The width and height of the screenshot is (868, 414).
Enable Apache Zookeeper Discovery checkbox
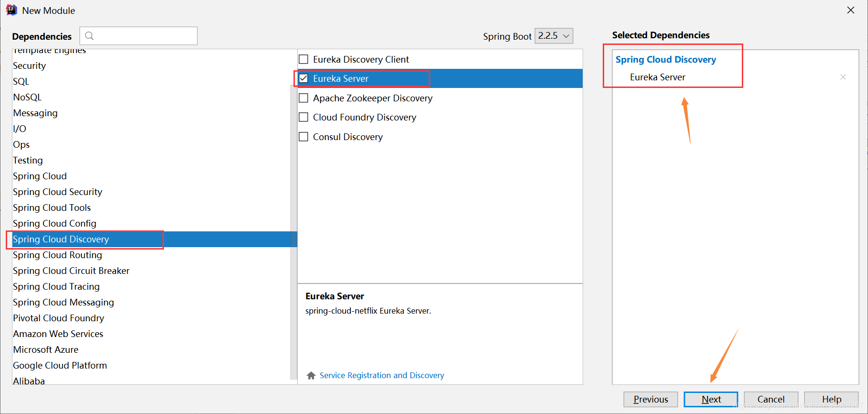click(304, 98)
